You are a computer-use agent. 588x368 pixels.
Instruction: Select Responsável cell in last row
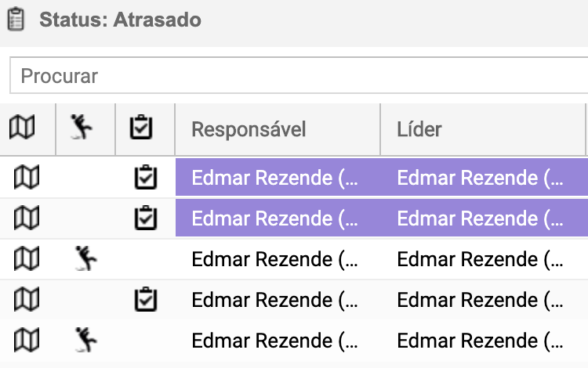tap(278, 341)
